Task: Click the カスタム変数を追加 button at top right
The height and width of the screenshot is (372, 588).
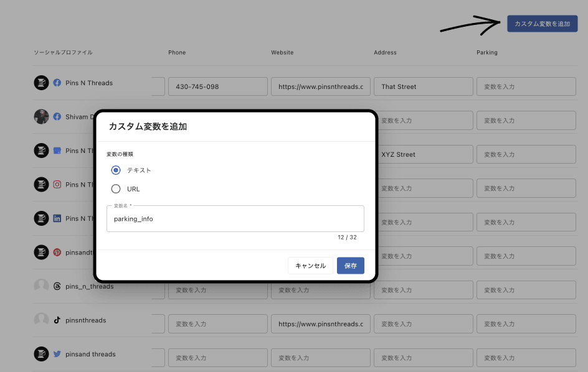Action: click(x=542, y=24)
